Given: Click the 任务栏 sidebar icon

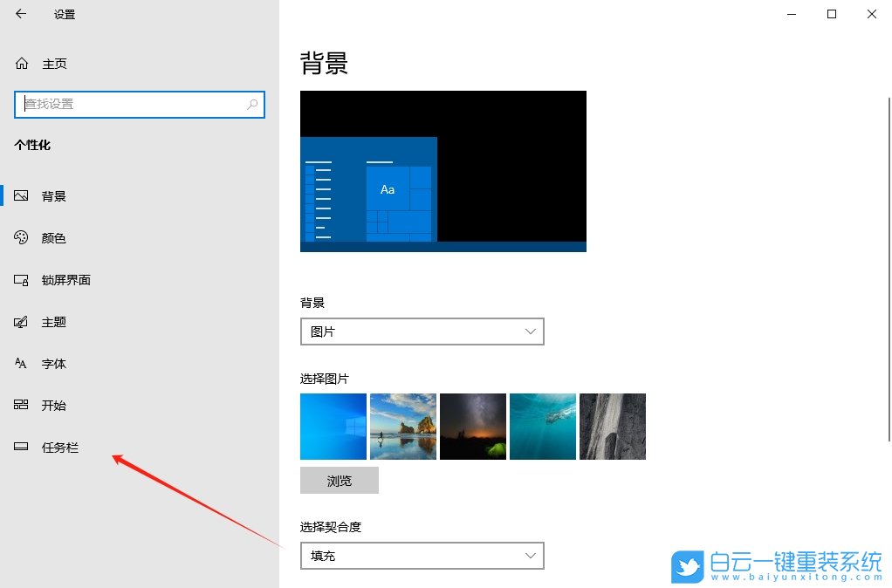Looking at the screenshot, I should [21, 447].
